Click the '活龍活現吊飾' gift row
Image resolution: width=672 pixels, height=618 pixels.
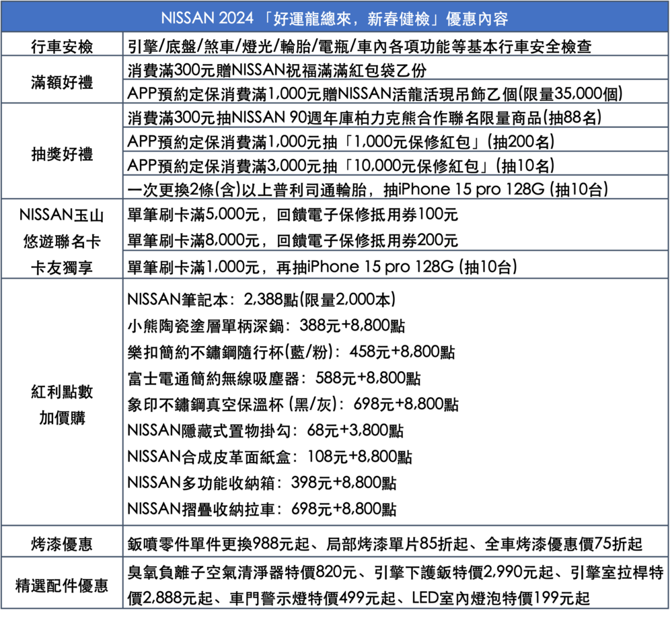tap(375, 94)
